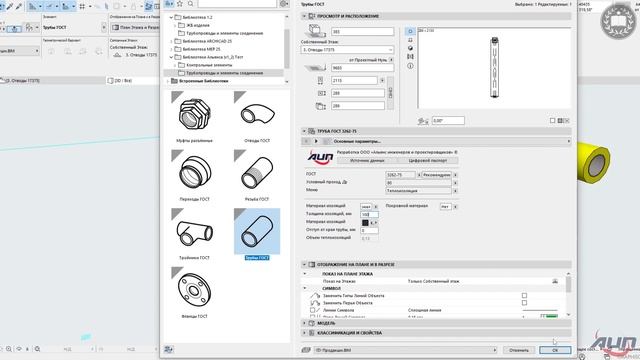
Task: Enable Заменить Перья Объекта checkbox
Action: coord(524,303)
